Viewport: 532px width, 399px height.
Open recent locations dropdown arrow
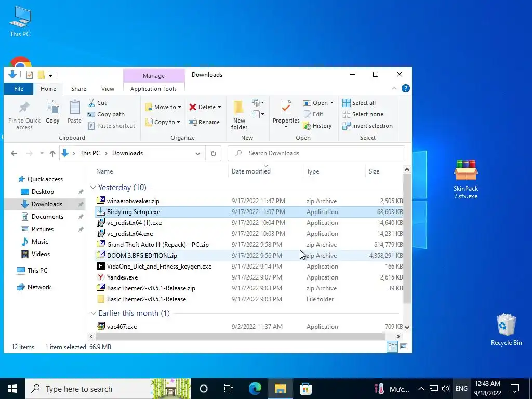(42, 153)
